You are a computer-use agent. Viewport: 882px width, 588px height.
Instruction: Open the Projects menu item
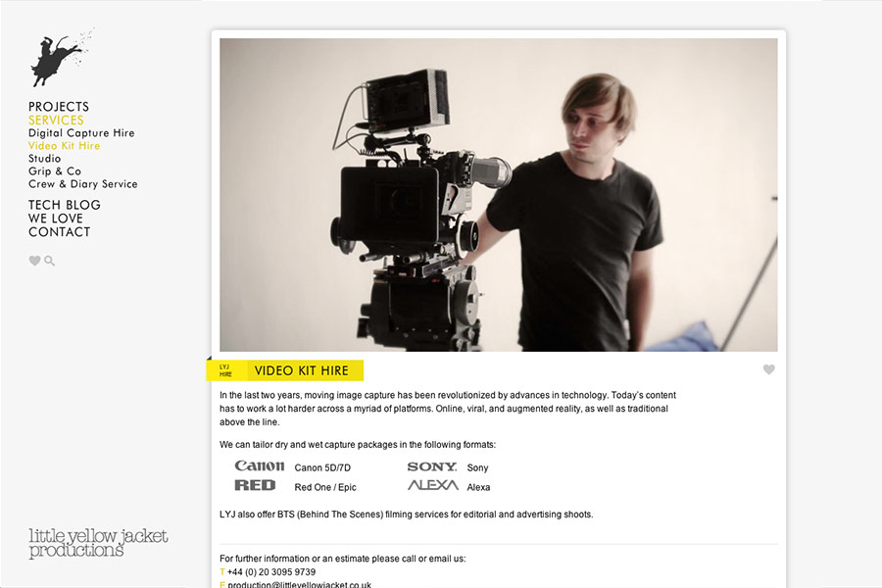pyautogui.click(x=59, y=107)
